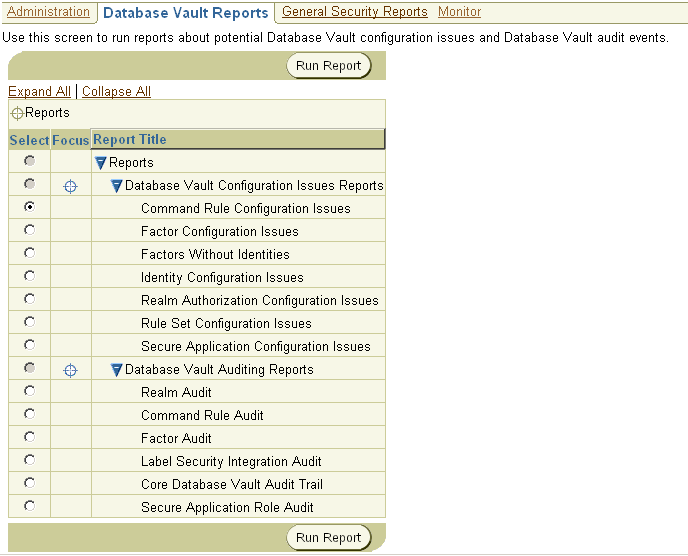Select radio for Secure Application Configuration Issues
This screenshot has height=556, width=688.
pyautogui.click(x=29, y=344)
